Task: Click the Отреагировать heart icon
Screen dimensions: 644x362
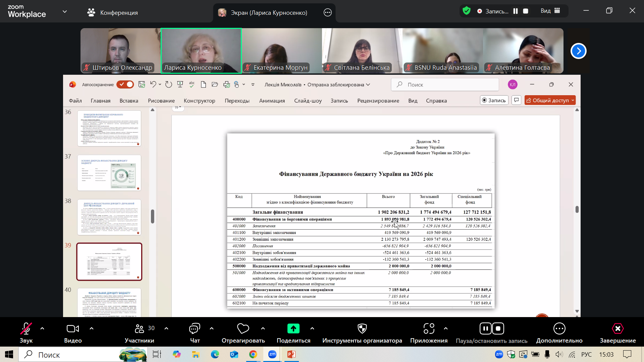Action: pos(243,329)
